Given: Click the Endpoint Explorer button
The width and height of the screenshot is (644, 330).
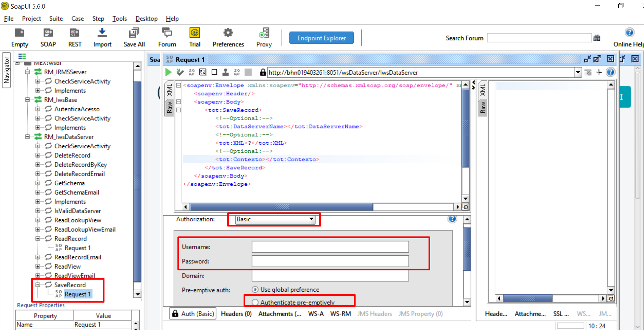Looking at the screenshot, I should [x=322, y=38].
